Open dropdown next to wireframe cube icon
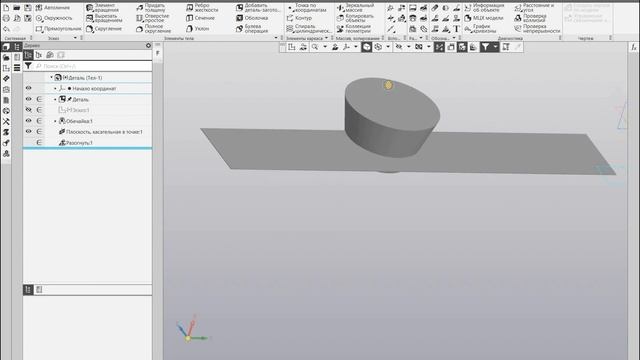Screen dimensions: 640x360 (x=388, y=47)
